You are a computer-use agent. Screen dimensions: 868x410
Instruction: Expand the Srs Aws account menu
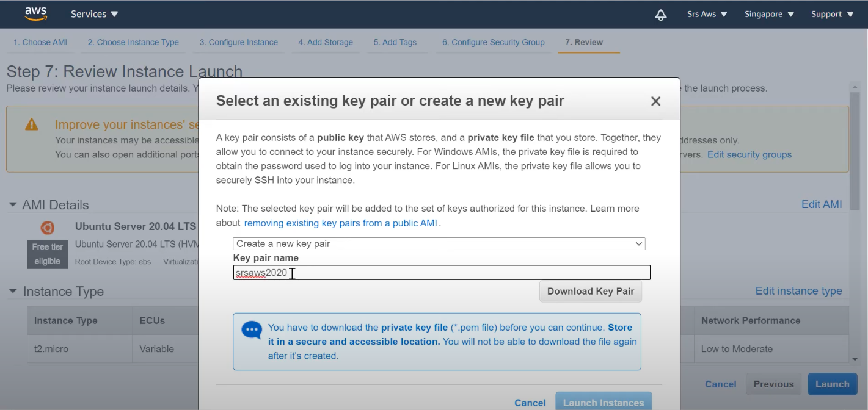707,14
